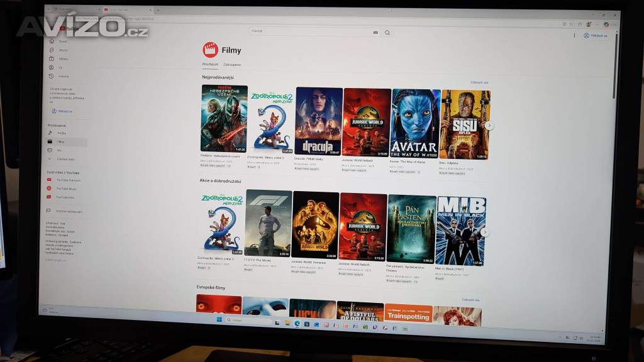Screen dimensions: 644x362
Task: Click the YouTube Music icon in sidebar
Action: (x=49, y=189)
